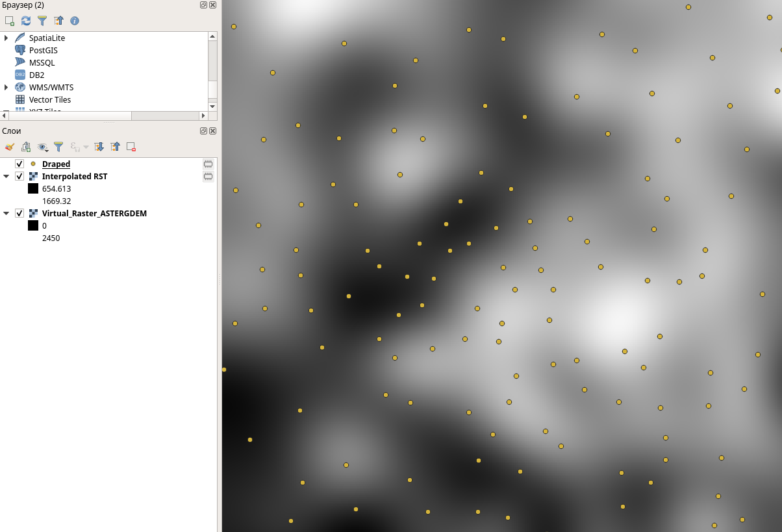Collapse all items in the Browser panel
The image size is (782, 532).
58,21
